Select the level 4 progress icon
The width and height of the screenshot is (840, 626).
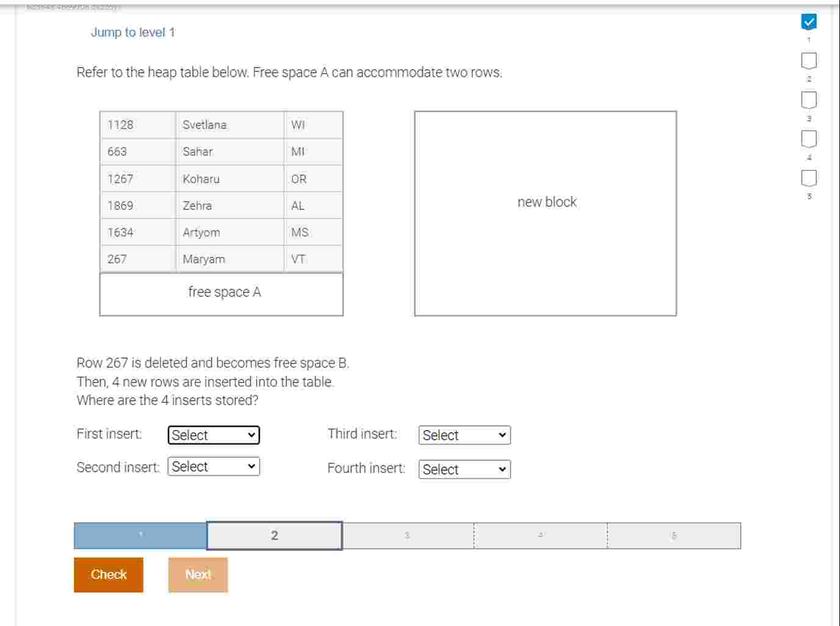pos(808,139)
